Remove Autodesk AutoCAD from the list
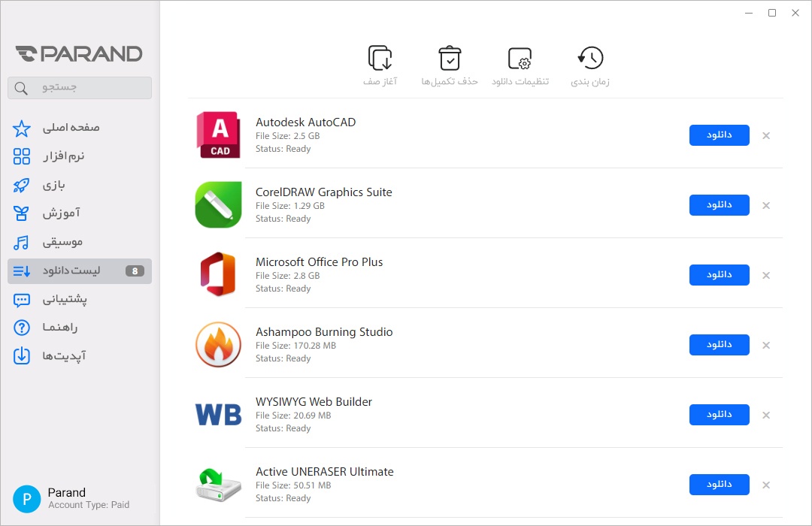812x526 pixels. click(x=766, y=136)
